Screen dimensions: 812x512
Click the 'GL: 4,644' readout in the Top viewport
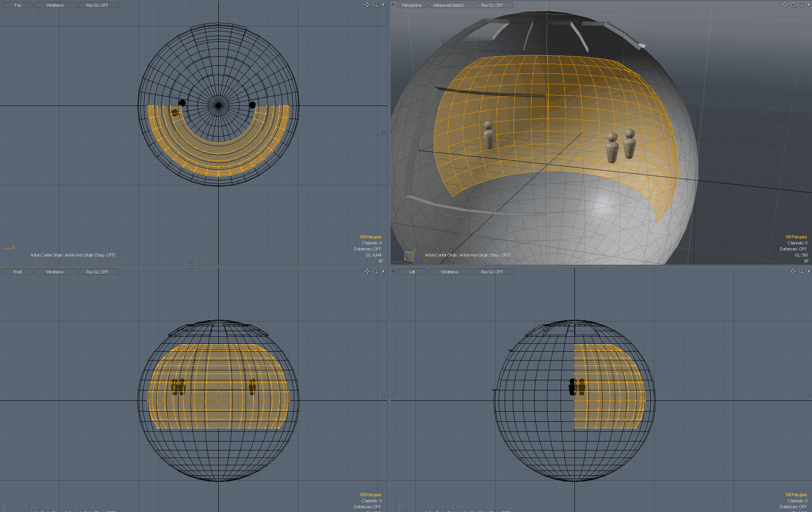click(x=373, y=255)
